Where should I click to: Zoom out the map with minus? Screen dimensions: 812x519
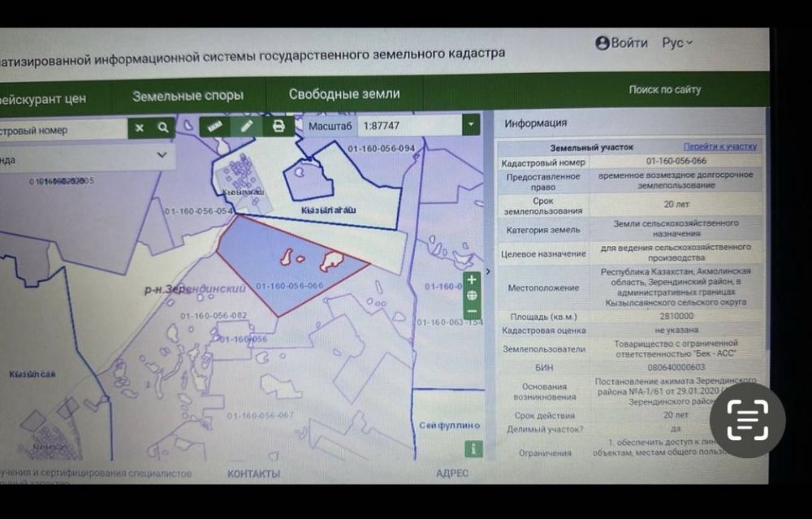click(x=472, y=311)
